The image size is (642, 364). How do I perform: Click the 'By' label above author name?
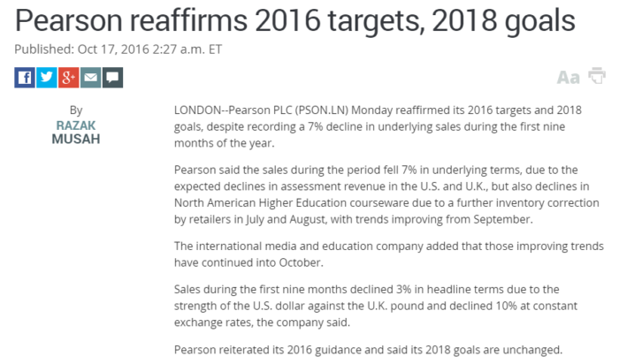click(x=76, y=110)
